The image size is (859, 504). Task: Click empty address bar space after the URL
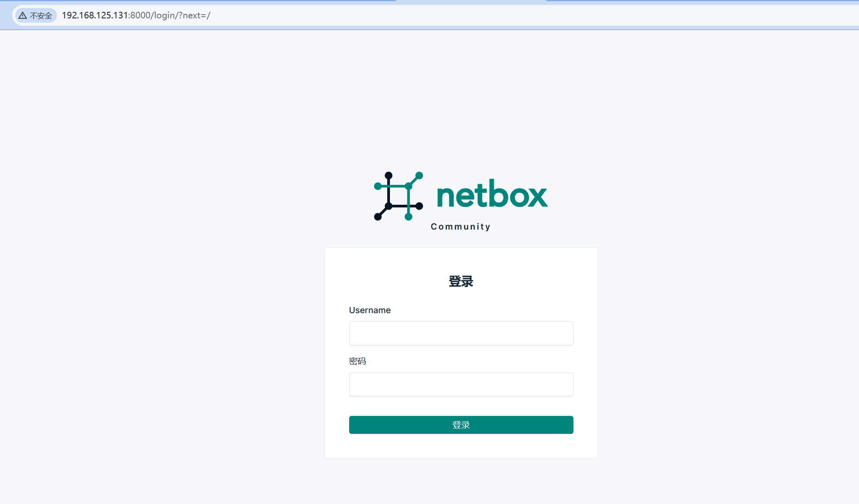[x=489, y=15]
